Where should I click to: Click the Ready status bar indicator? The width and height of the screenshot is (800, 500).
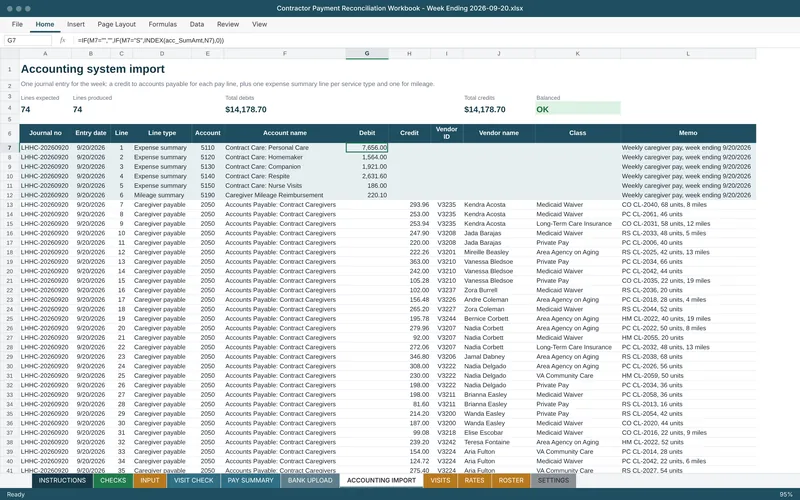pyautogui.click(x=15, y=494)
